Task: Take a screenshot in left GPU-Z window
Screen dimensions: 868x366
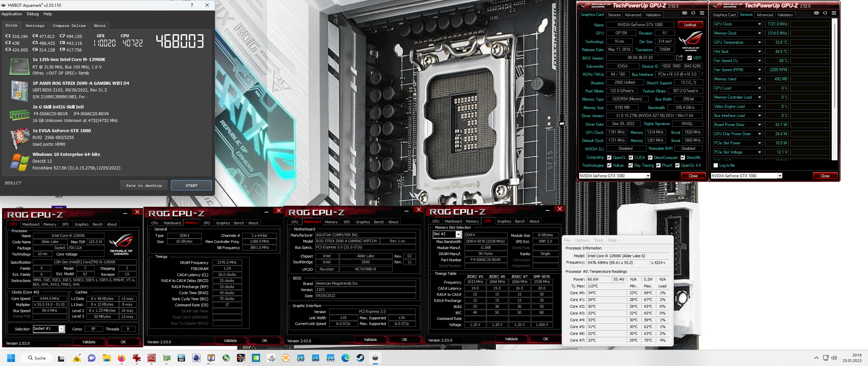Action: [685, 13]
